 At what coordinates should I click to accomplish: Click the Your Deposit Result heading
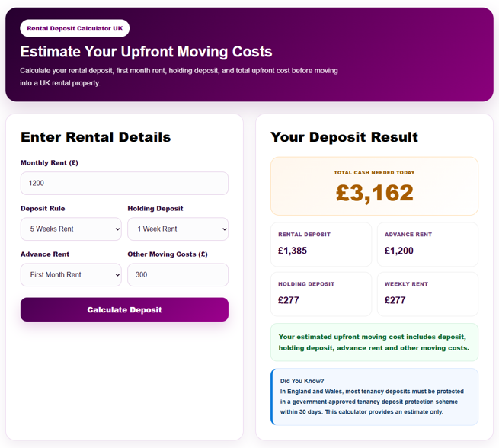tap(344, 137)
